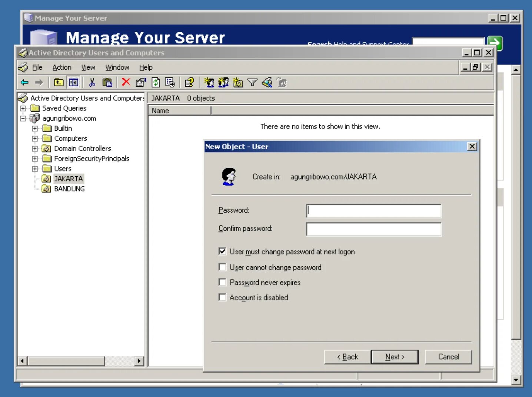Click the Name column header

coord(180,111)
